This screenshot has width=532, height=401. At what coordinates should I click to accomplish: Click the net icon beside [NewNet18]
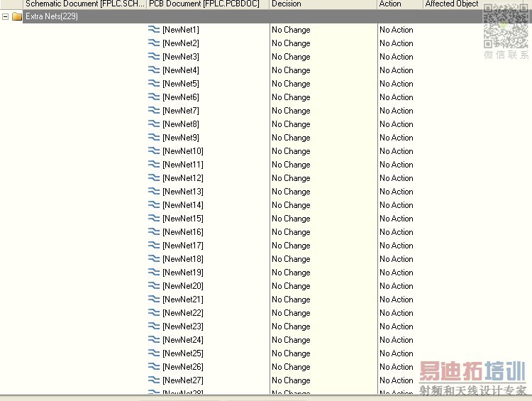pyautogui.click(x=154, y=259)
